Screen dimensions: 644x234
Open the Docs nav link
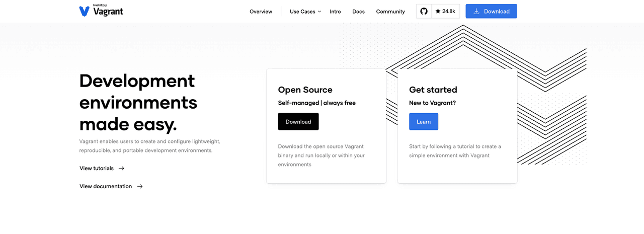[x=358, y=12]
